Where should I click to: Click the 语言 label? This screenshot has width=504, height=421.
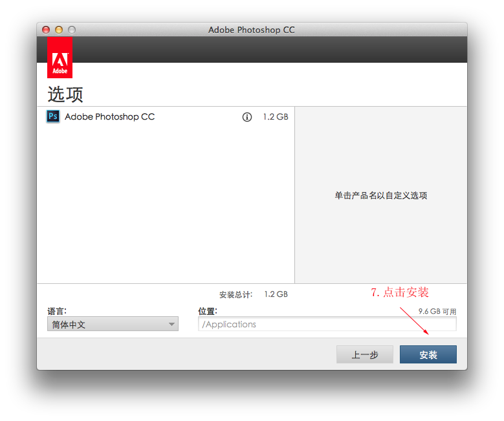(57, 311)
